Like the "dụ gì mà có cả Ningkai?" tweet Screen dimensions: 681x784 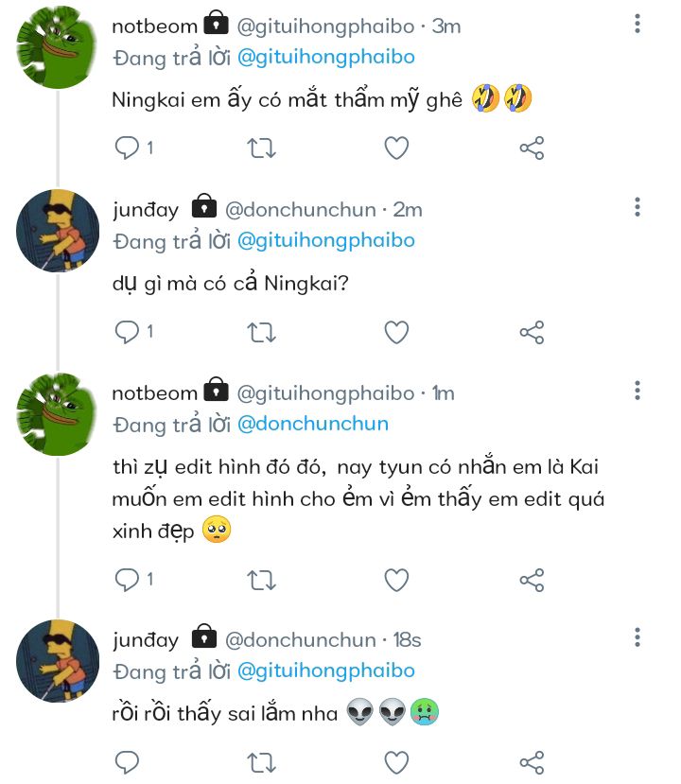(x=396, y=332)
